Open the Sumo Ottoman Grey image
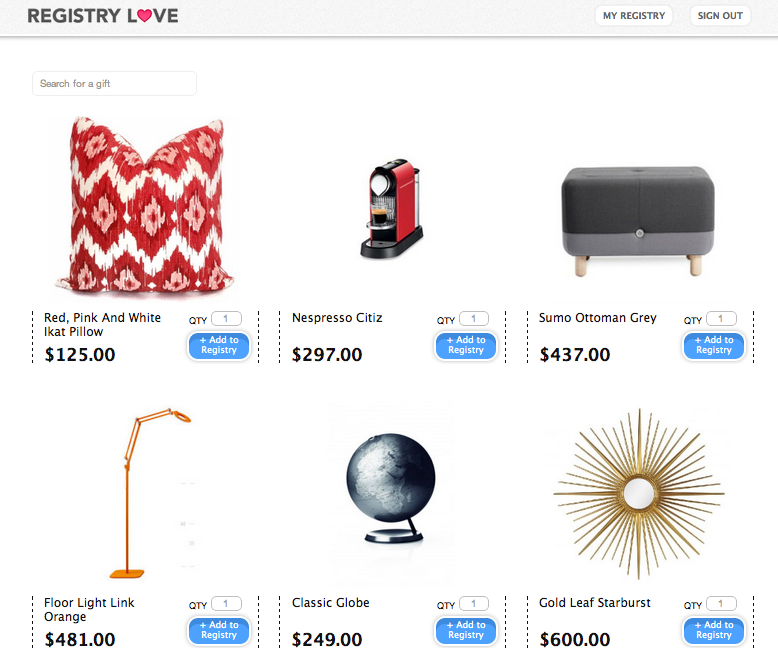 (639, 221)
